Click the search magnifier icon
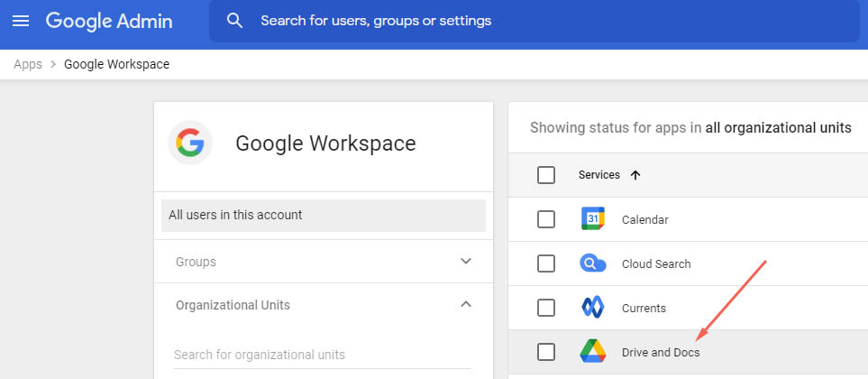 (234, 21)
